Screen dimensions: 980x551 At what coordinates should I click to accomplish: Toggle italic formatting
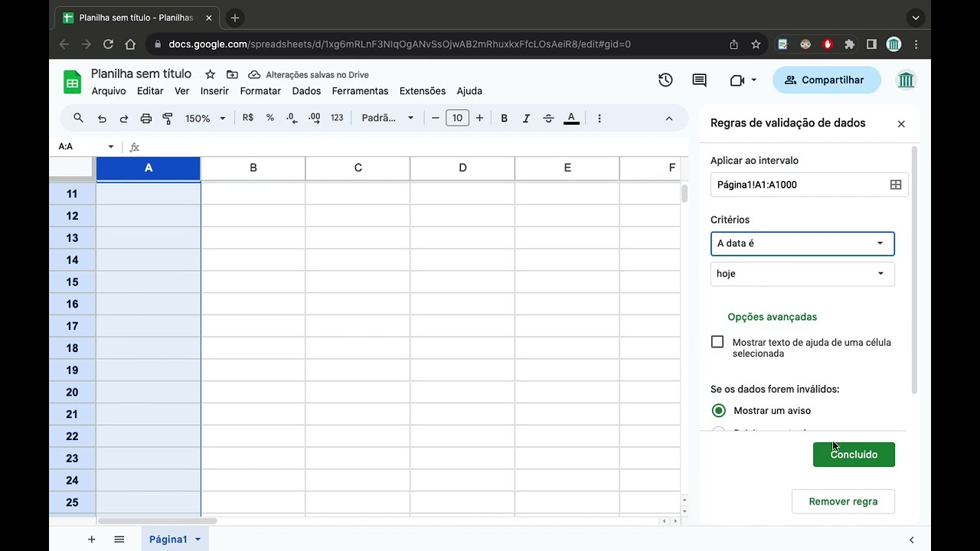(x=526, y=118)
